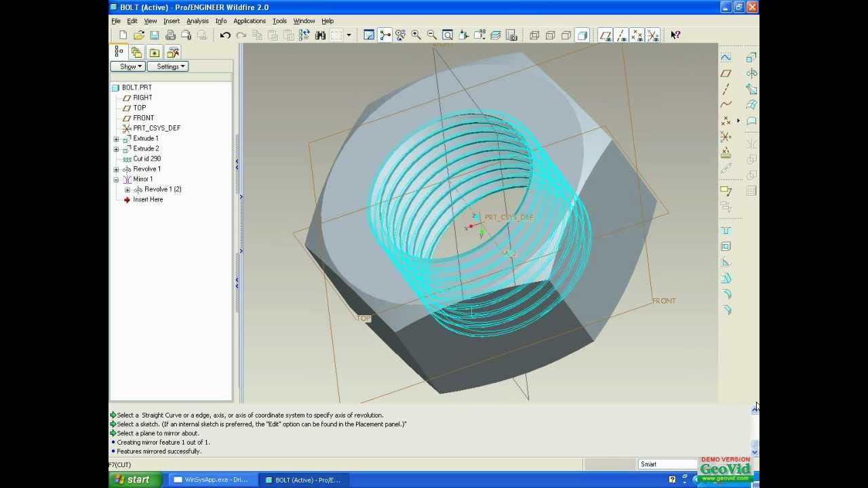The image size is (868, 488).
Task: Open the Applications menu
Action: point(250,21)
